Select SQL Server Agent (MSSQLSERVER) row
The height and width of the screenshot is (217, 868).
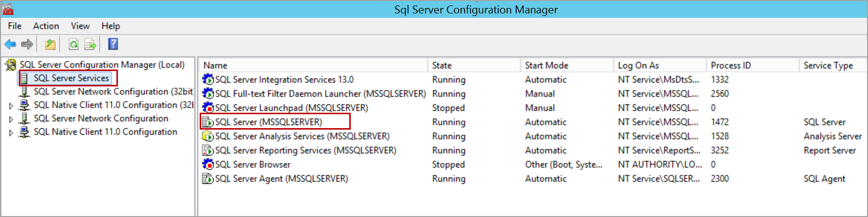pyautogui.click(x=281, y=179)
